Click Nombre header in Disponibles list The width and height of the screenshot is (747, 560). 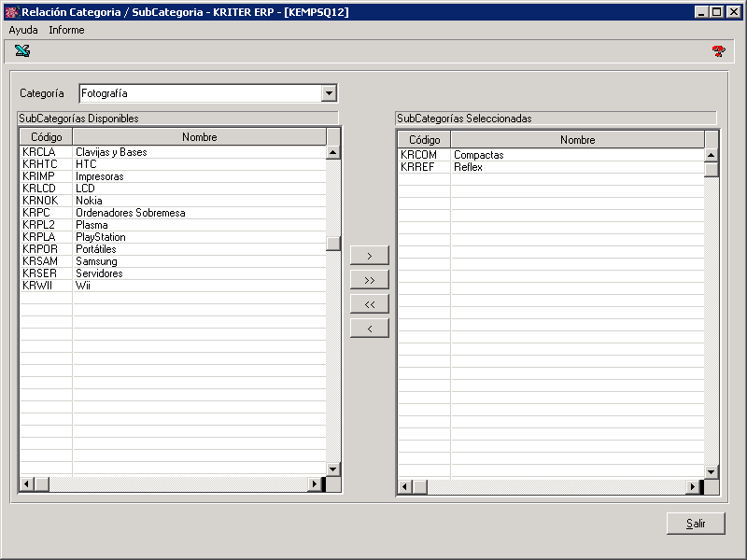click(x=200, y=137)
